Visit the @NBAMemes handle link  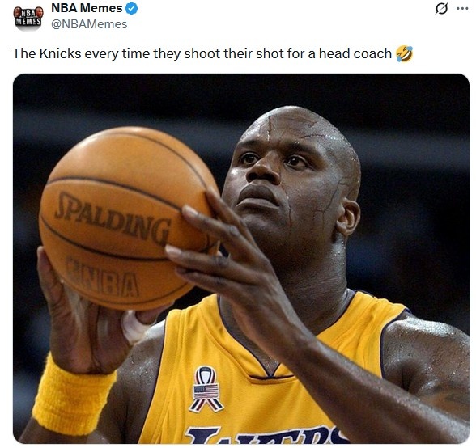pyautogui.click(x=89, y=24)
